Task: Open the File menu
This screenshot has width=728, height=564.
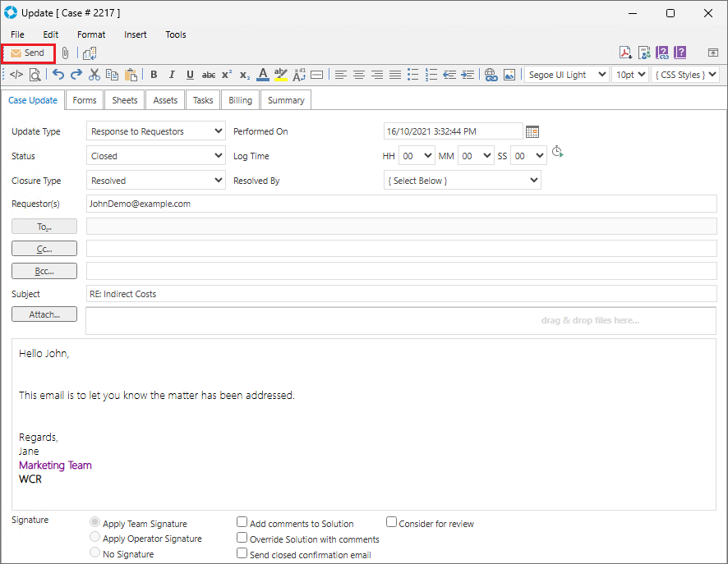Action: coord(17,34)
